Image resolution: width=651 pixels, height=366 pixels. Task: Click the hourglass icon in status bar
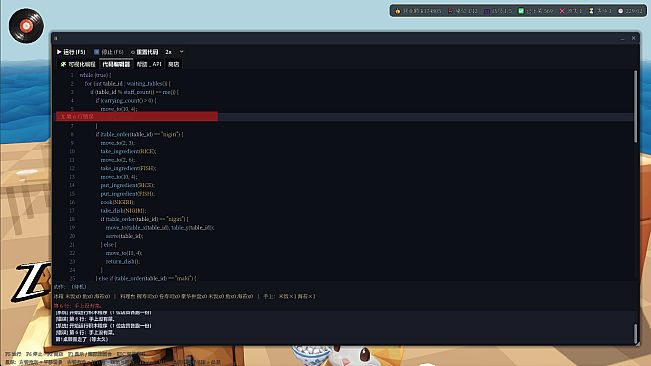pos(591,11)
